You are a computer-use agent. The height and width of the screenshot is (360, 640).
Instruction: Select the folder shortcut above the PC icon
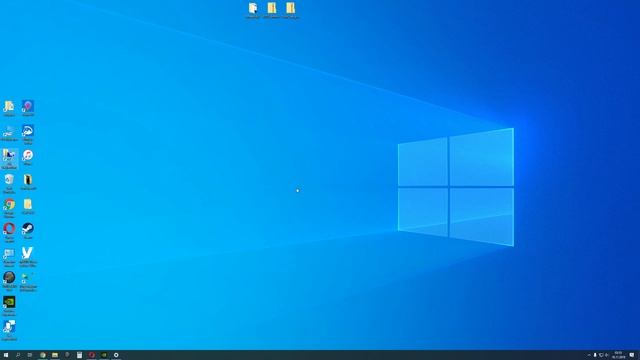[9, 108]
